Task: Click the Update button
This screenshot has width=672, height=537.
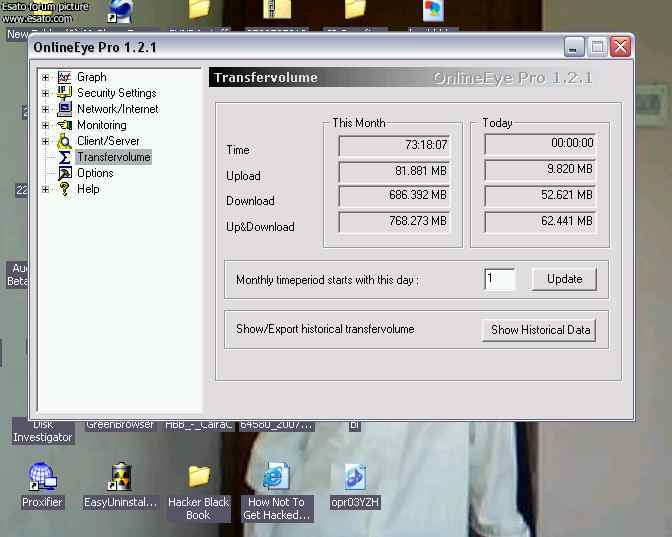Action: pos(564,279)
